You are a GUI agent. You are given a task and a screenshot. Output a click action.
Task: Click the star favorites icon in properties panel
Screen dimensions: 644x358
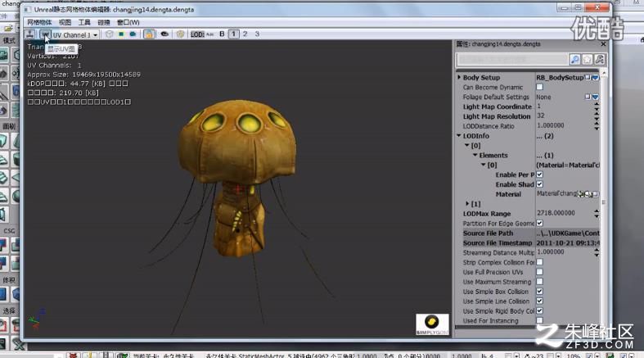pyautogui.click(x=588, y=60)
